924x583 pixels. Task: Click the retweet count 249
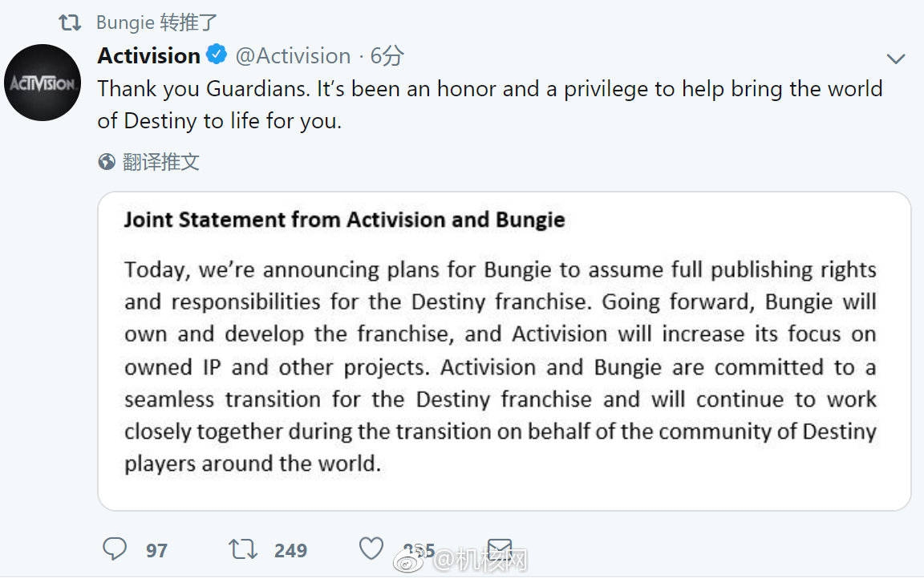[x=290, y=551]
